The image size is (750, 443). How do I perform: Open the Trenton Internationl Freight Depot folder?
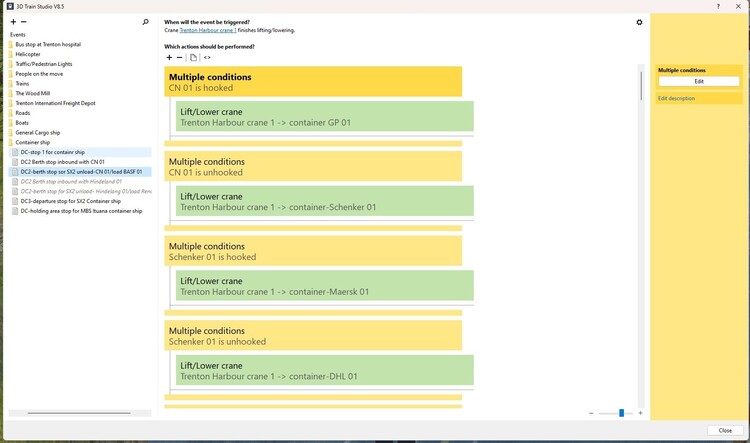(55, 103)
